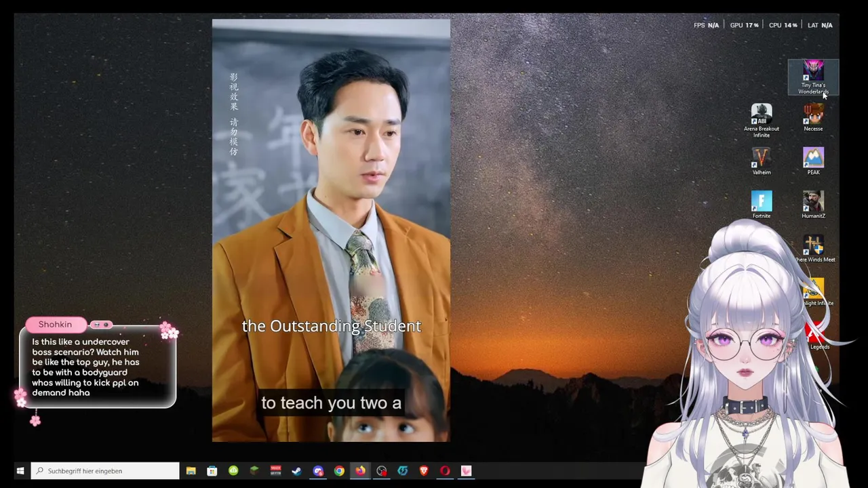Select the Necesse desktop shortcut
Screen dimensions: 868x488
tap(813, 118)
